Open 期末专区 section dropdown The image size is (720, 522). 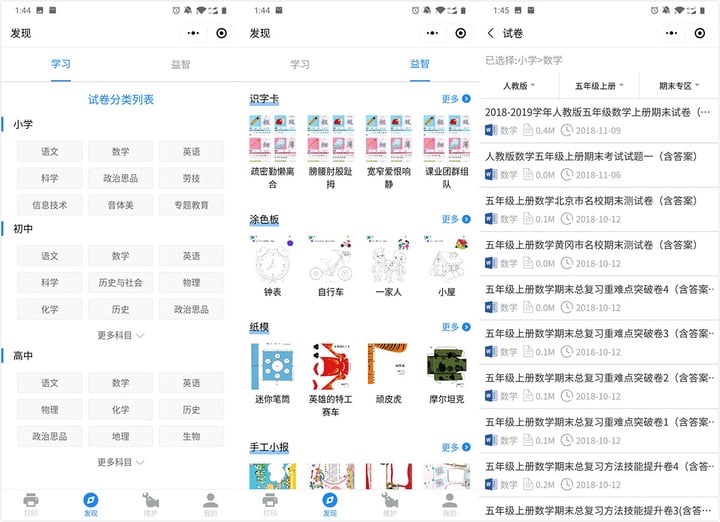(x=679, y=86)
